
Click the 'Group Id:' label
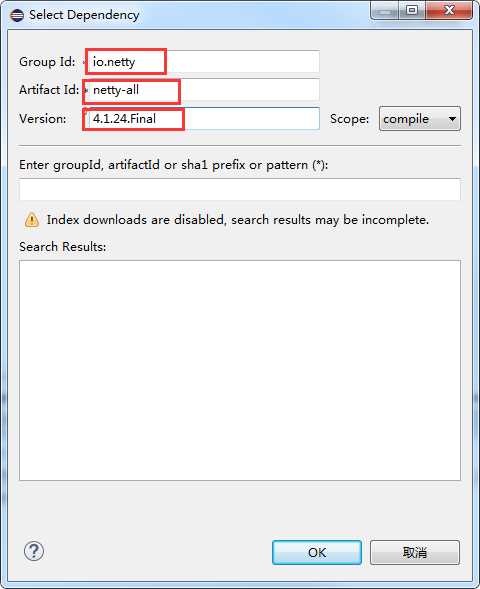click(x=47, y=62)
